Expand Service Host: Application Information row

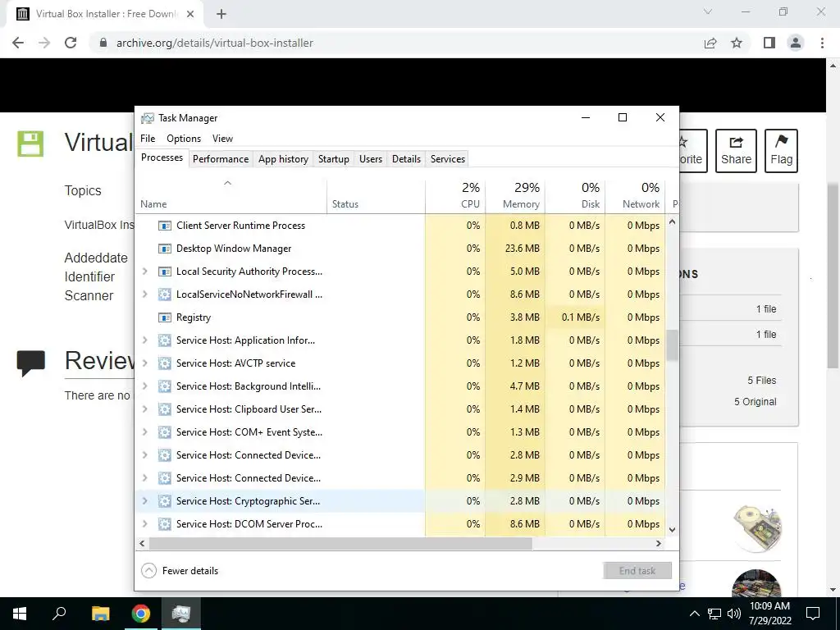click(x=144, y=340)
